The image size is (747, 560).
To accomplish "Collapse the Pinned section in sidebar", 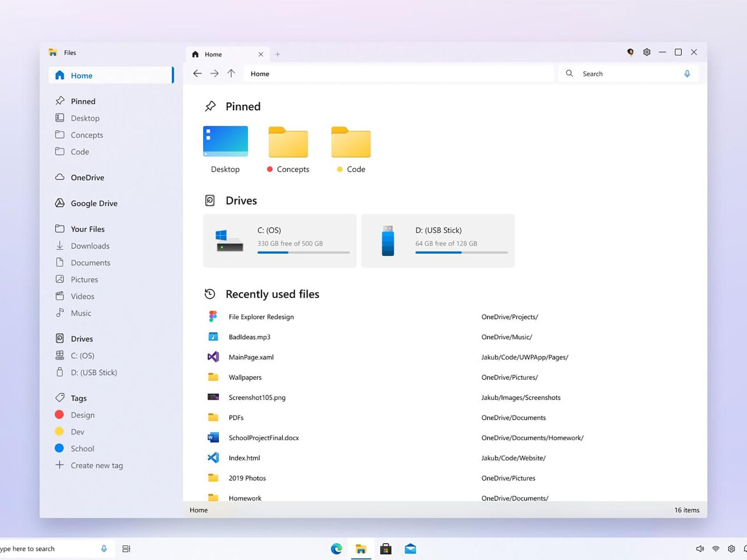I will click(x=82, y=101).
